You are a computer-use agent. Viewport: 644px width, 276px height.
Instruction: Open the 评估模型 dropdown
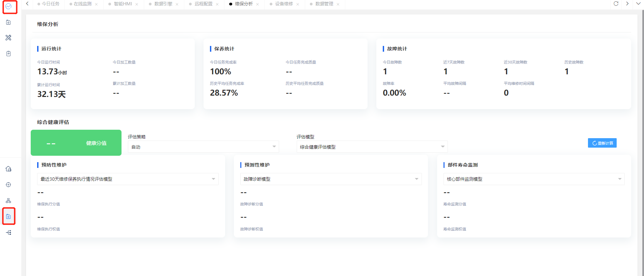(372, 147)
